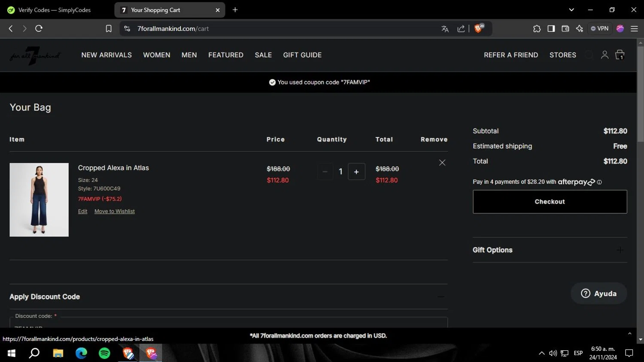644x362 pixels.
Task: Open the Windows notification center
Action: click(x=629, y=353)
